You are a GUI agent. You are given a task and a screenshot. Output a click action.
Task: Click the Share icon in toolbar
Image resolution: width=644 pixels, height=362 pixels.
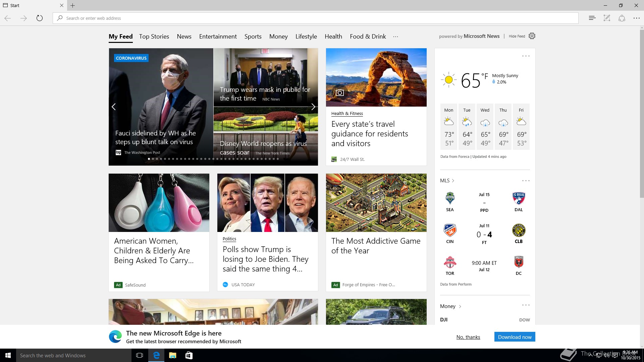tap(622, 18)
